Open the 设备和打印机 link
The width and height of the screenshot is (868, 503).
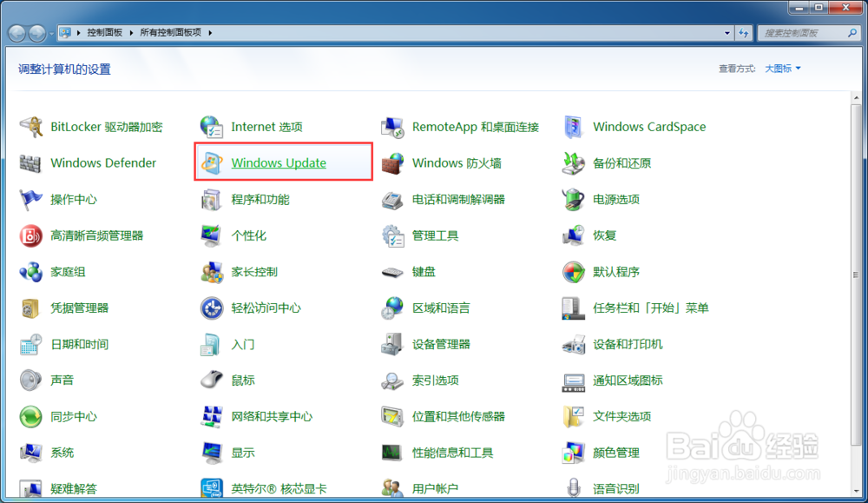pos(628,345)
